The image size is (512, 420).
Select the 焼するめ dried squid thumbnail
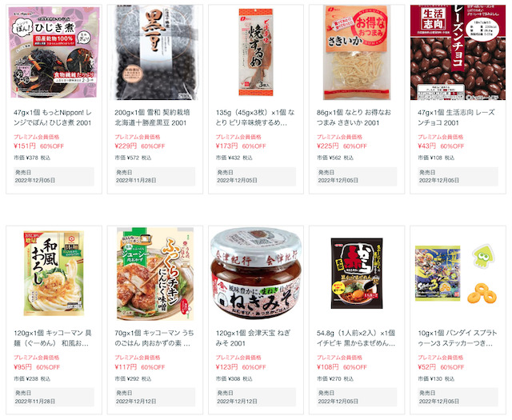[256, 52]
